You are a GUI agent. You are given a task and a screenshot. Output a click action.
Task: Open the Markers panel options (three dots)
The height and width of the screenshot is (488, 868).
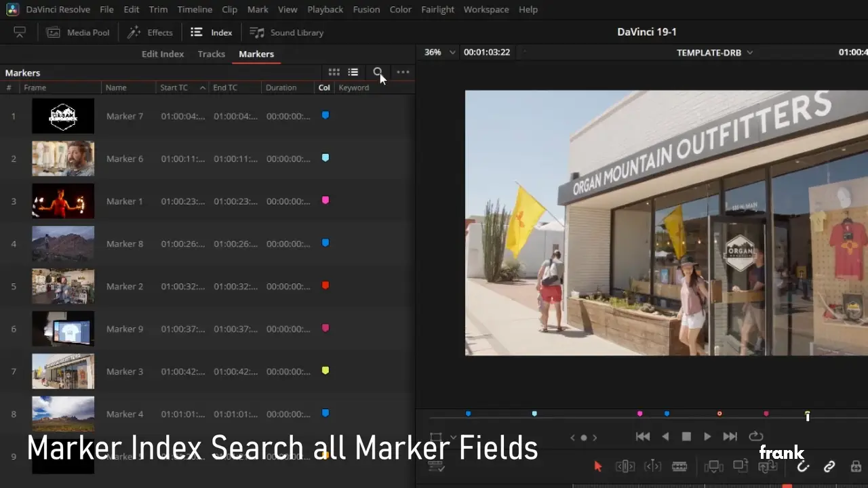click(x=403, y=73)
